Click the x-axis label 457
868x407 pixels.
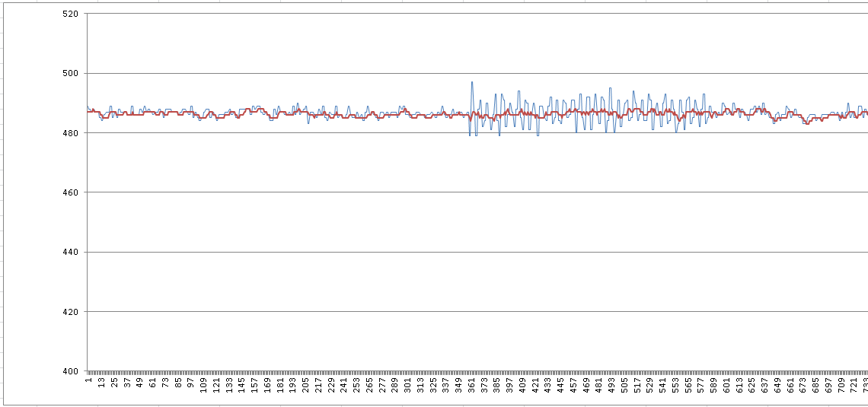point(573,384)
